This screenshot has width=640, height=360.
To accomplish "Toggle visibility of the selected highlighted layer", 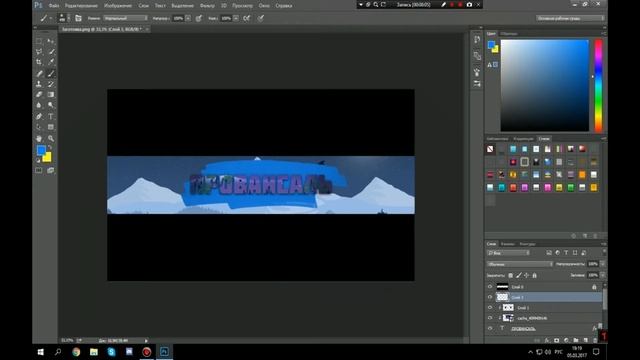I will tap(490, 297).
